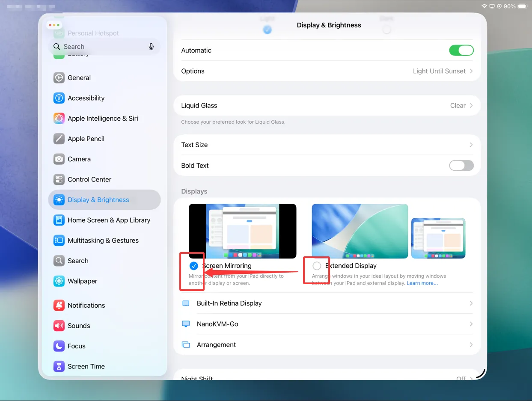Select Display & Brightness sun icon

point(59,199)
